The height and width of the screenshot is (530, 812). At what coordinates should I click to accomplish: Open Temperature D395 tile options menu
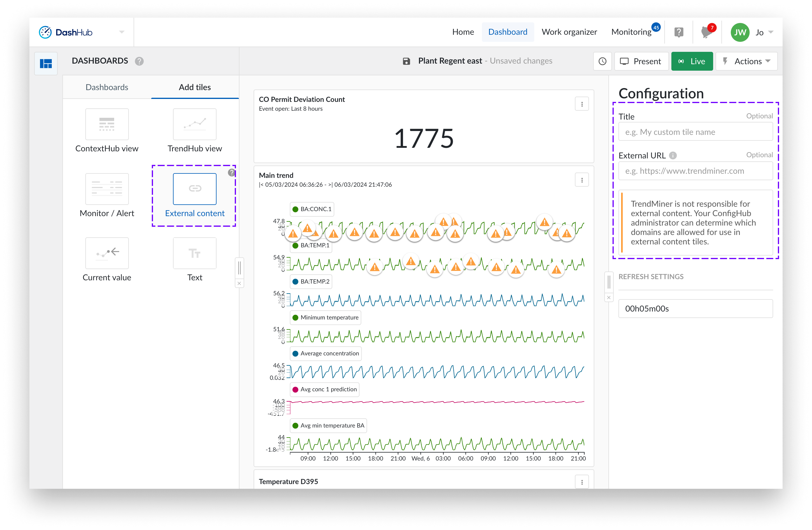point(581,482)
